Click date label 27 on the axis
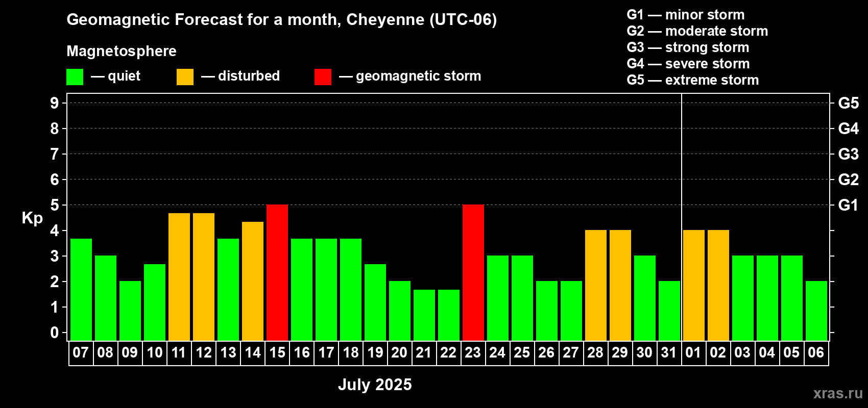Viewport: 868px width, 408px height. point(571,352)
